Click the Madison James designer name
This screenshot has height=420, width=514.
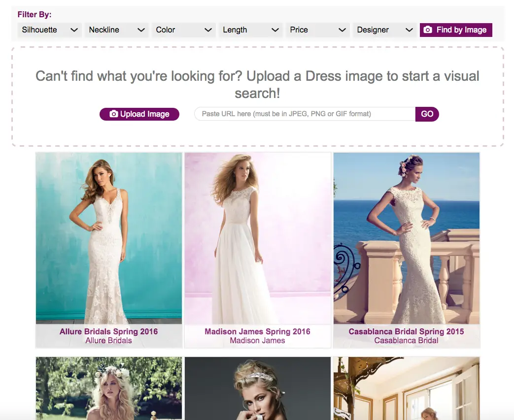(x=257, y=341)
